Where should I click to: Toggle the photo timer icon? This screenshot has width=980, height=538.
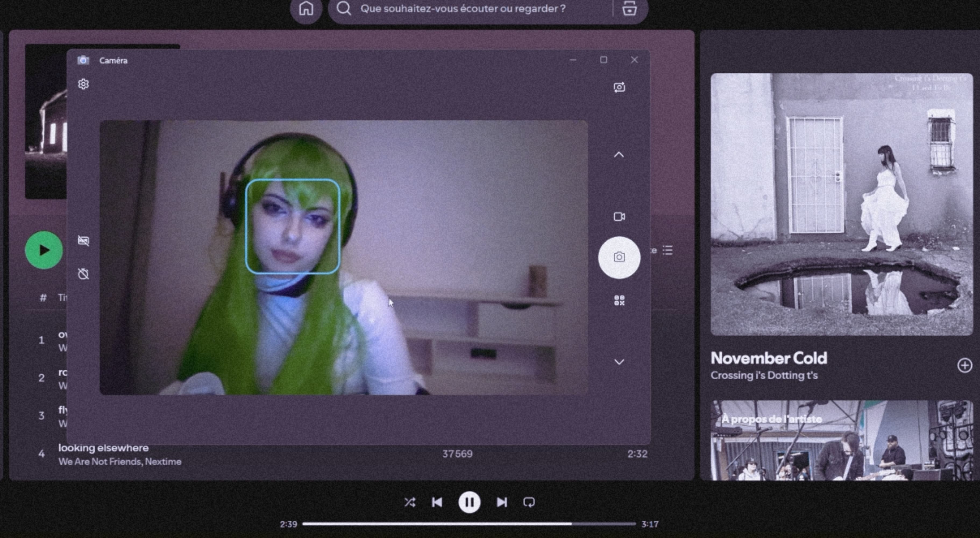[83, 274]
